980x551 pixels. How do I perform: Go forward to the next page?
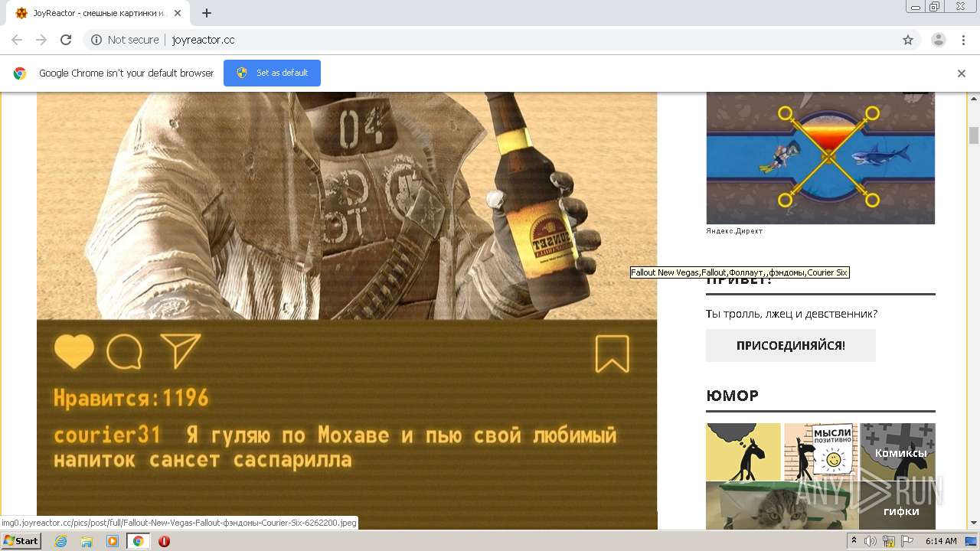point(41,40)
